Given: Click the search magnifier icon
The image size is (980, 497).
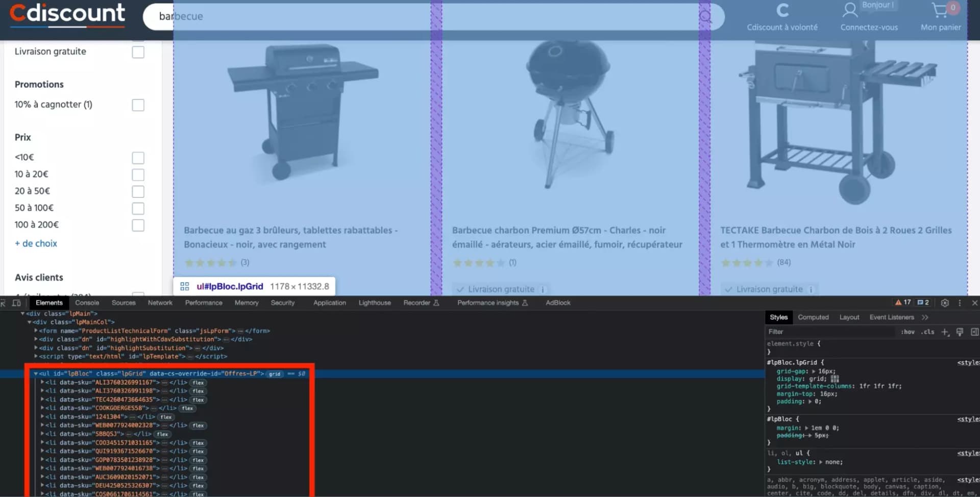Looking at the screenshot, I should click(705, 16).
